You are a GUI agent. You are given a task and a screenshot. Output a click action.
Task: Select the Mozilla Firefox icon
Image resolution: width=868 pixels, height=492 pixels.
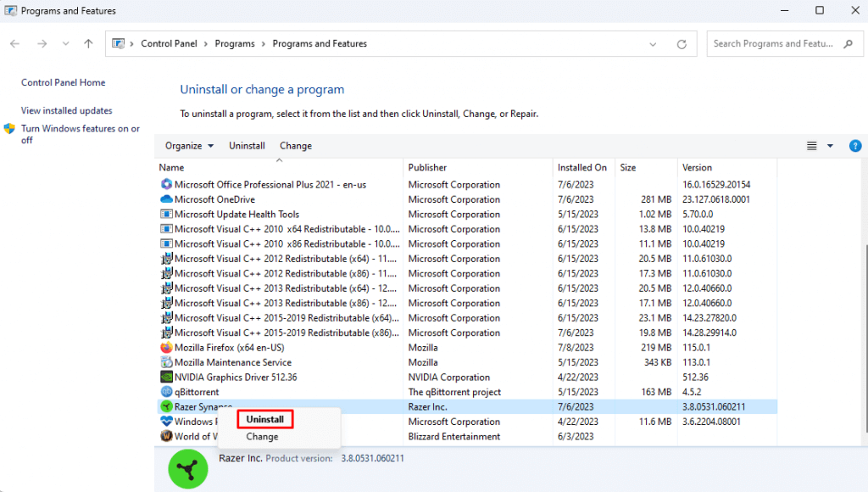(166, 348)
